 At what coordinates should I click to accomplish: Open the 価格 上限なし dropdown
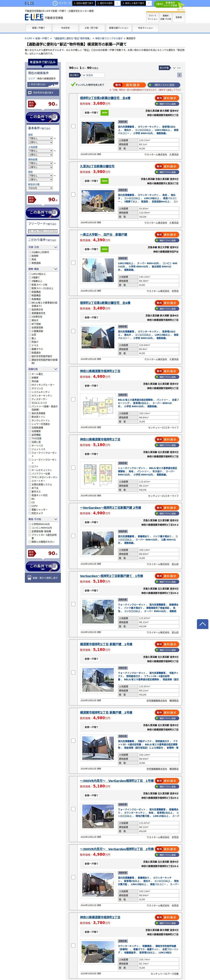click(x=40, y=142)
